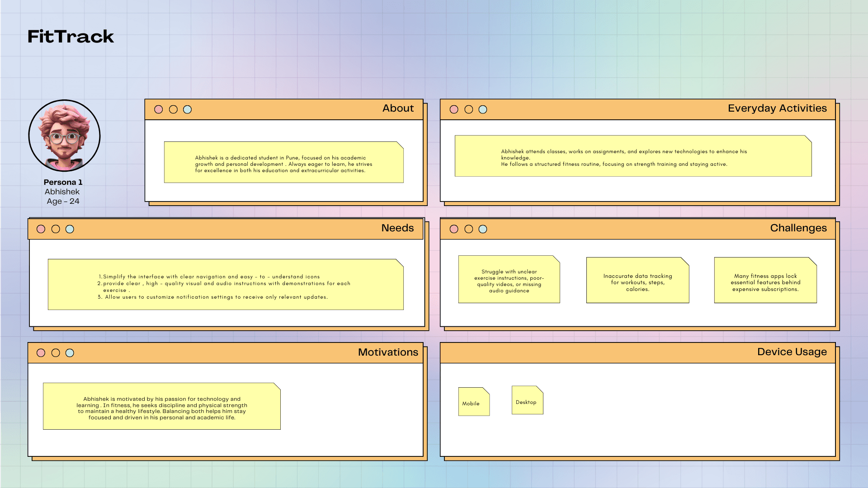868x488 pixels.
Task: Select the Device Usage heading
Action: [792, 352]
